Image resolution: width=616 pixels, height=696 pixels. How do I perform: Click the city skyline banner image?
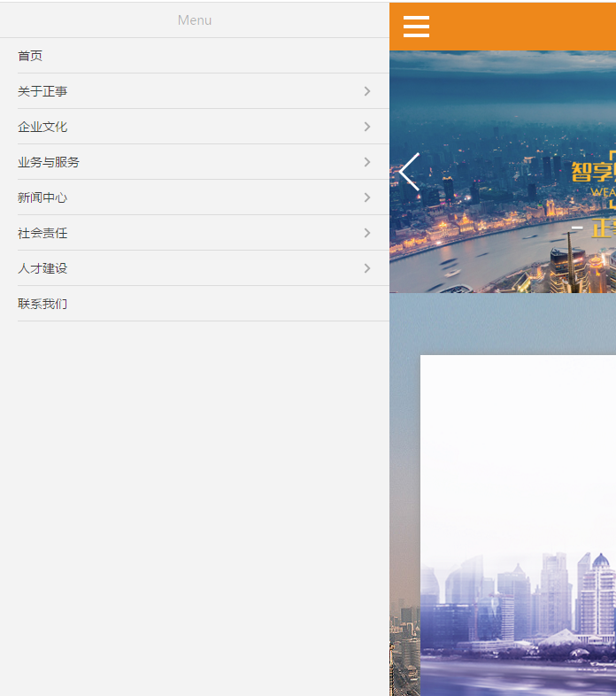pyautogui.click(x=503, y=172)
